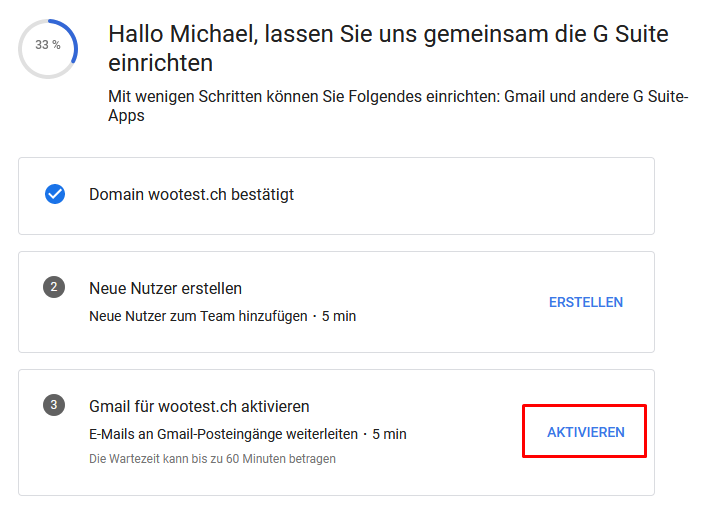Click 'Neue Nutzer zum Team hinzufügen · 5 min' text
This screenshot has width=709, height=508.
coord(222,316)
